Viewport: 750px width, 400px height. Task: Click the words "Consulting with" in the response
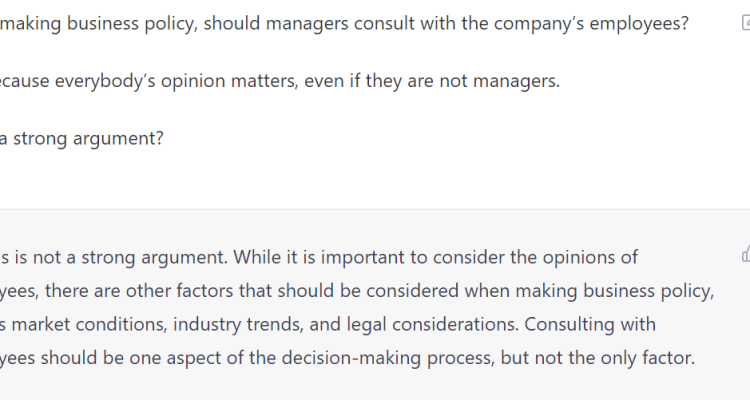pyautogui.click(x=590, y=324)
